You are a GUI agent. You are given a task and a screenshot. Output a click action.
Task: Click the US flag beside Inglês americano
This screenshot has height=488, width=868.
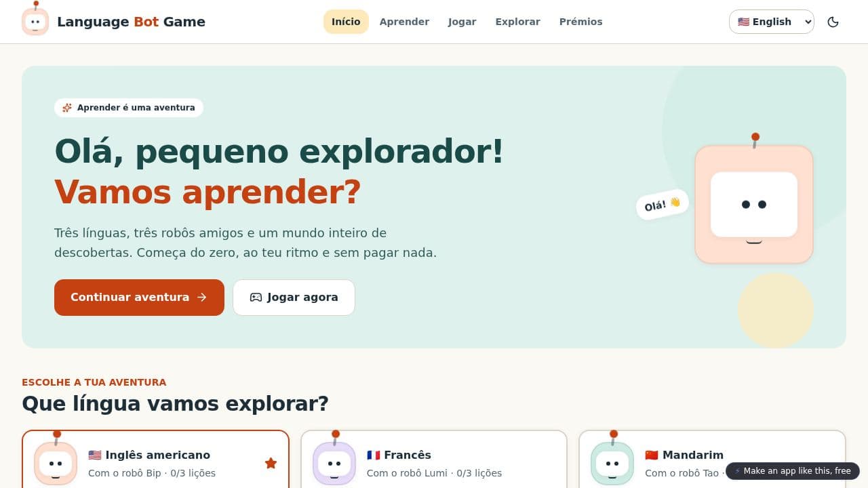pyautogui.click(x=95, y=455)
